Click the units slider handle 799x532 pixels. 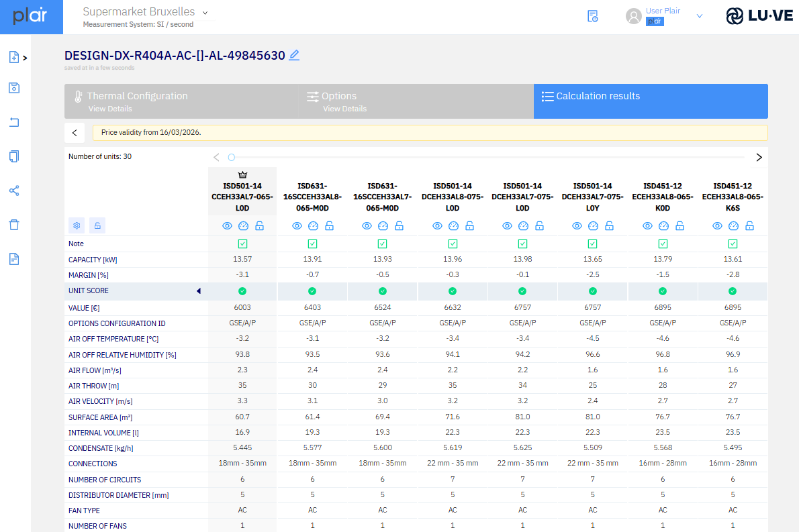point(232,157)
